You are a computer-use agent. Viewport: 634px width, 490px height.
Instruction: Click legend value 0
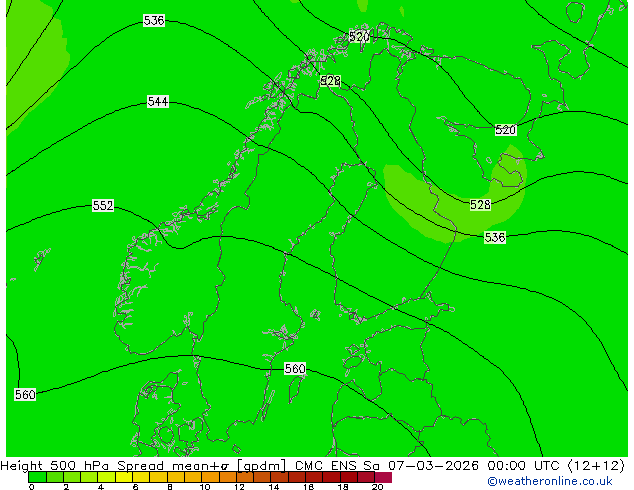click(32, 487)
